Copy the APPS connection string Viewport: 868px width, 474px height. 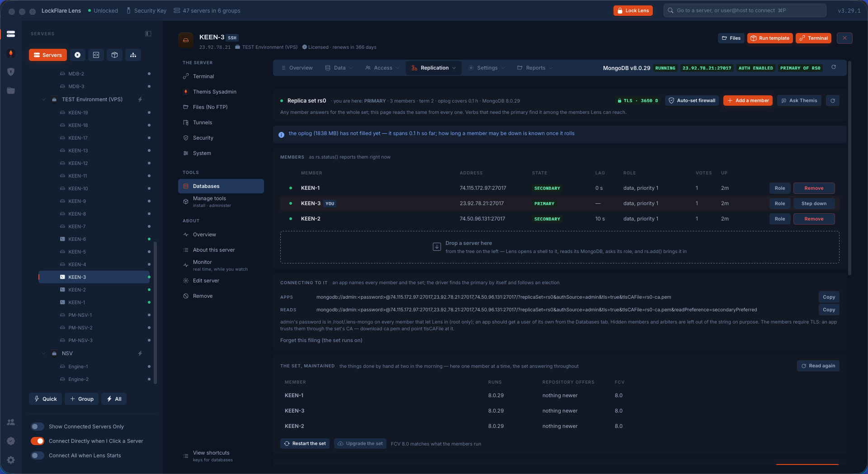coord(829,297)
